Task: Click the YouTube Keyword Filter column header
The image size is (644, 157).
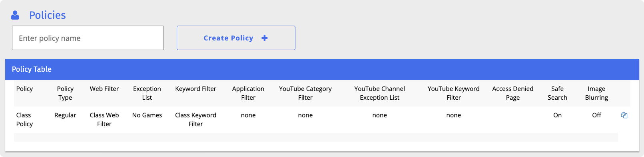Action: coord(454,93)
